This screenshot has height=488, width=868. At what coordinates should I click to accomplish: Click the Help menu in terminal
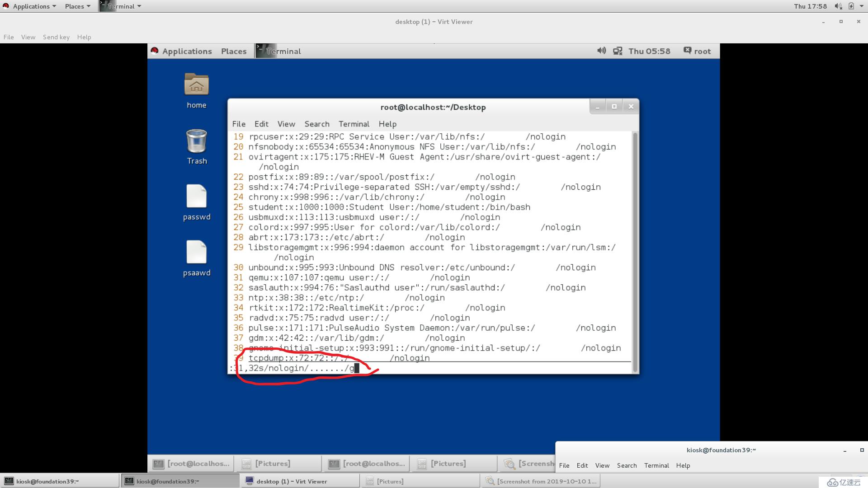click(x=387, y=124)
